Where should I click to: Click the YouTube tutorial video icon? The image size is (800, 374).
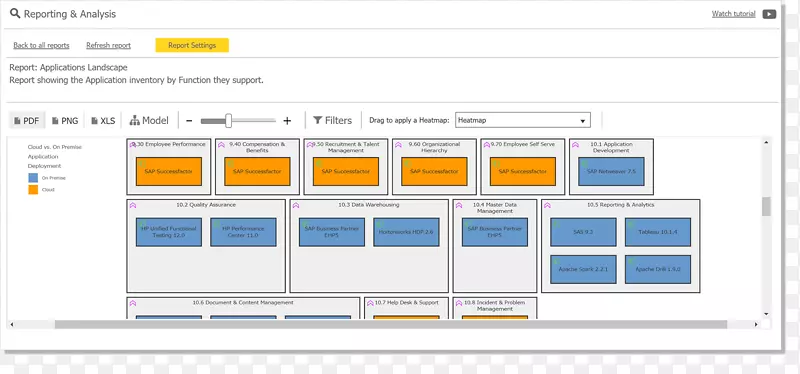(x=769, y=14)
